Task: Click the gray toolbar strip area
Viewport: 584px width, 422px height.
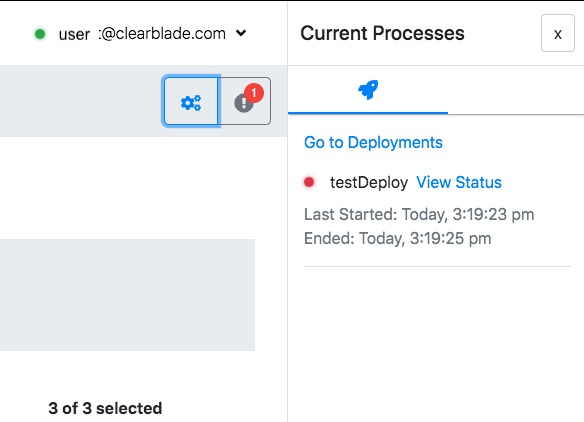Action: coord(80,101)
